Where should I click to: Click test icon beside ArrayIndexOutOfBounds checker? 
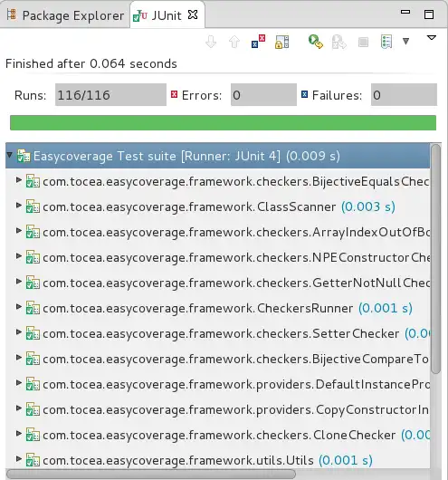[x=33, y=232]
